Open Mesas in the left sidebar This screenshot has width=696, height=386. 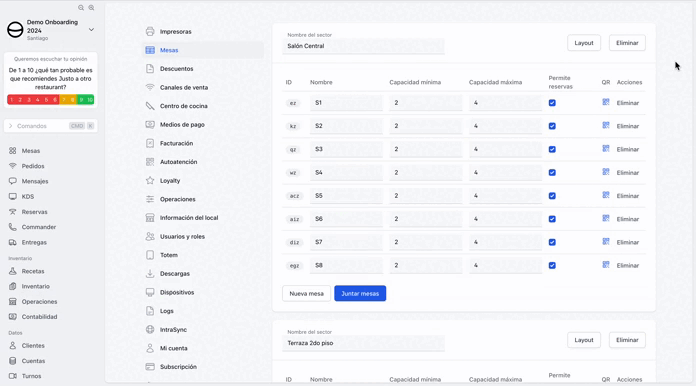point(31,151)
